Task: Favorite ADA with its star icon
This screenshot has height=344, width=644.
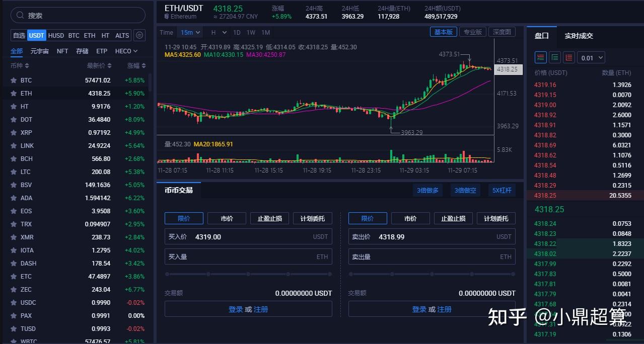Action: click(x=13, y=198)
